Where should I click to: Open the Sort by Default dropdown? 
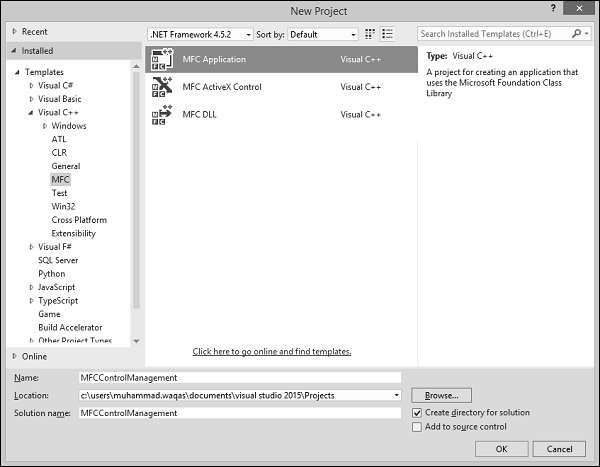[323, 34]
